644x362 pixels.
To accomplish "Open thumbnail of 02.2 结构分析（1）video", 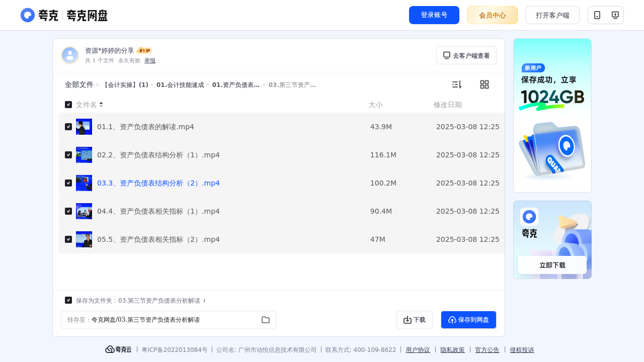I will coord(84,155).
